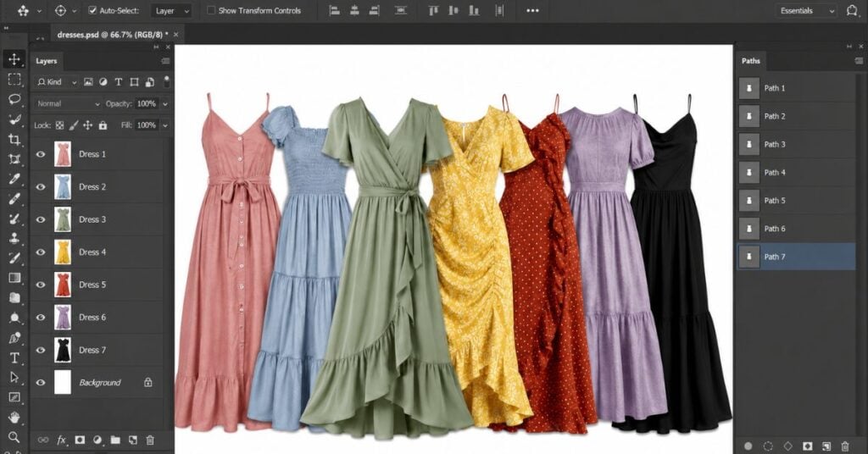Select the Horizontal Type tool

14,357
